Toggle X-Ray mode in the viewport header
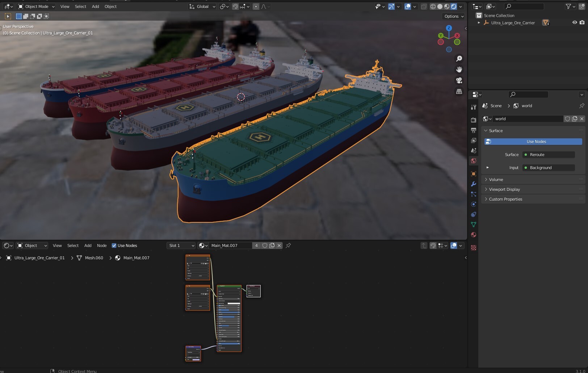 [423, 7]
